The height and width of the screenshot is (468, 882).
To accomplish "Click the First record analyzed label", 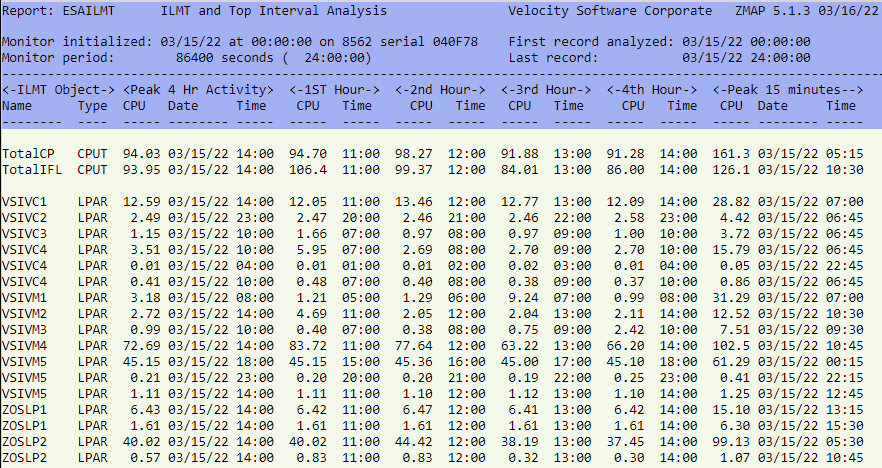I will pyautogui.click(x=591, y=43).
